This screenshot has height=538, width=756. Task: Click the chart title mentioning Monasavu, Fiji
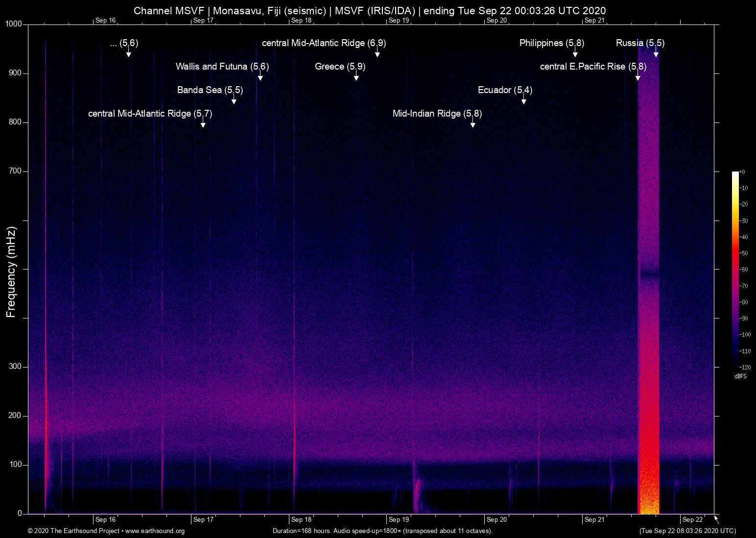click(370, 11)
